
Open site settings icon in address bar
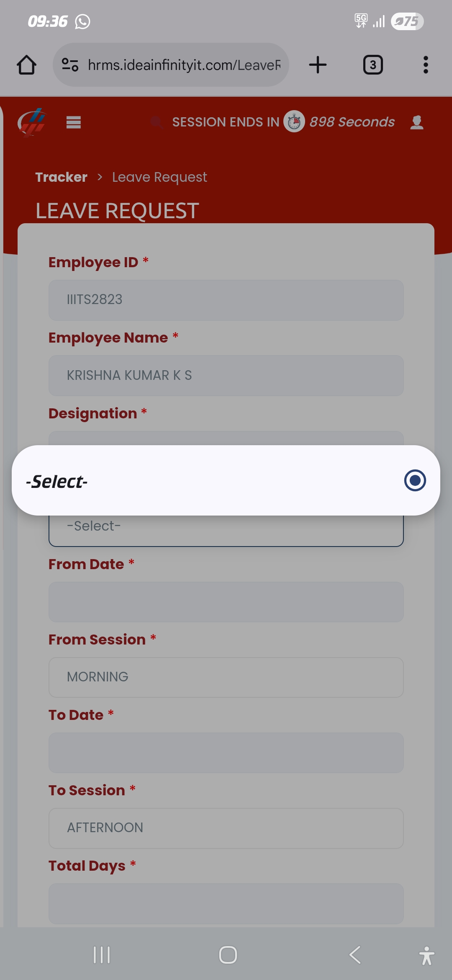click(x=70, y=65)
